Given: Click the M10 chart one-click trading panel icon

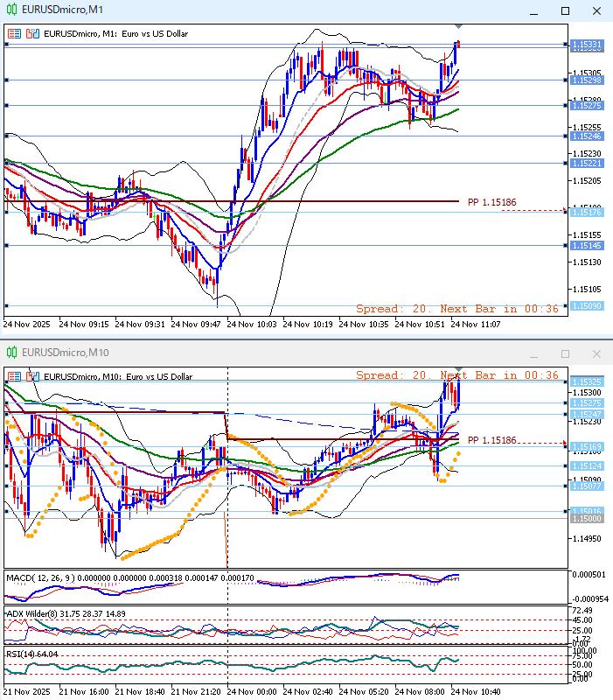Looking at the screenshot, I should [14, 375].
